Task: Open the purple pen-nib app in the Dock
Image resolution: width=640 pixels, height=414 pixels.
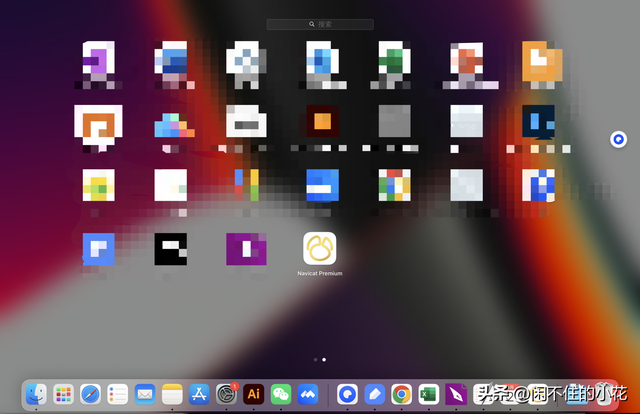Action: click(x=456, y=394)
